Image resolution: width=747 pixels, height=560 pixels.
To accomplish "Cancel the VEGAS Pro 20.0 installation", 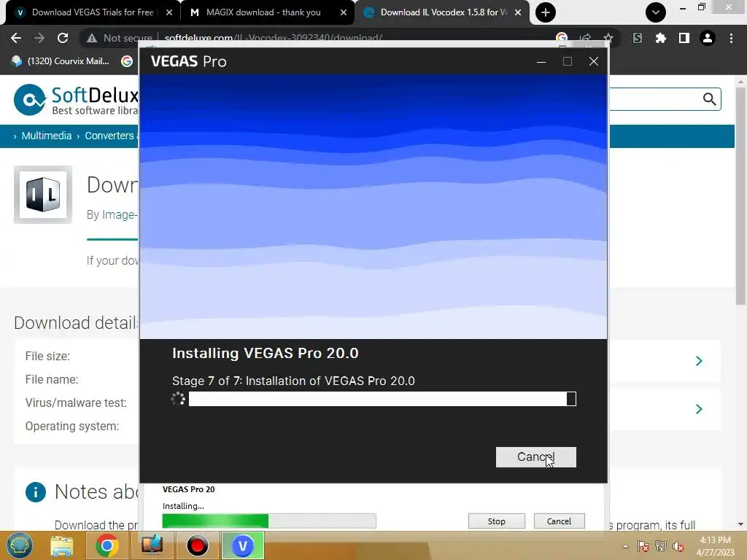I will tap(535, 457).
